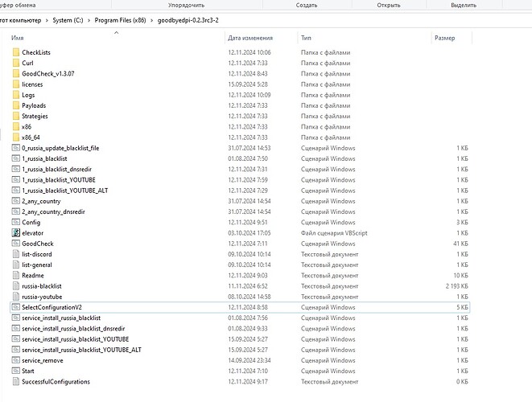The height and width of the screenshot is (402, 532).
Task: Click the x86 folder icon
Action: click(x=15, y=126)
